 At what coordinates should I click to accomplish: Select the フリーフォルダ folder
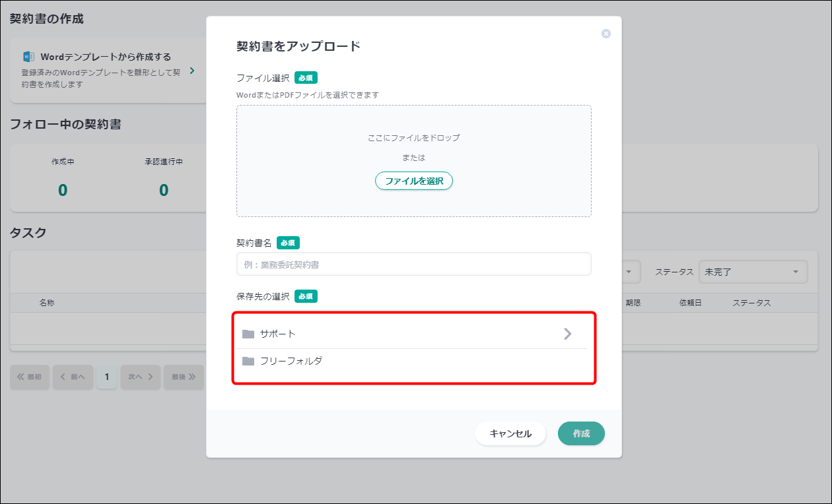291,361
